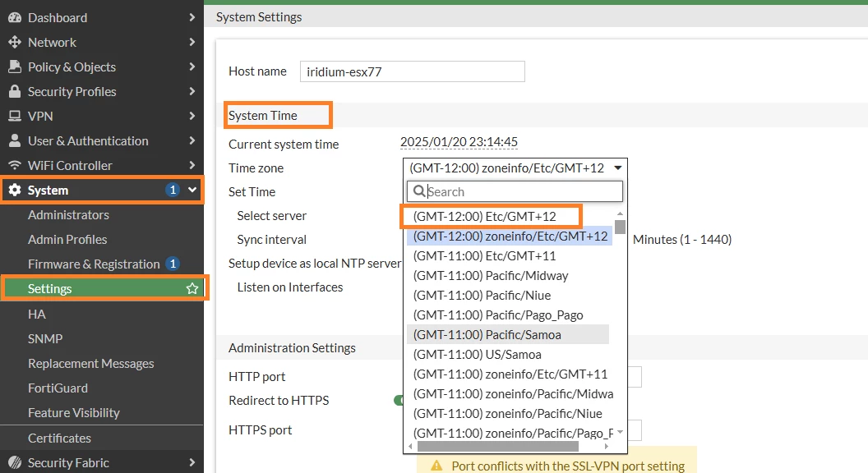Click the Security Profiles lock icon

(x=15, y=91)
